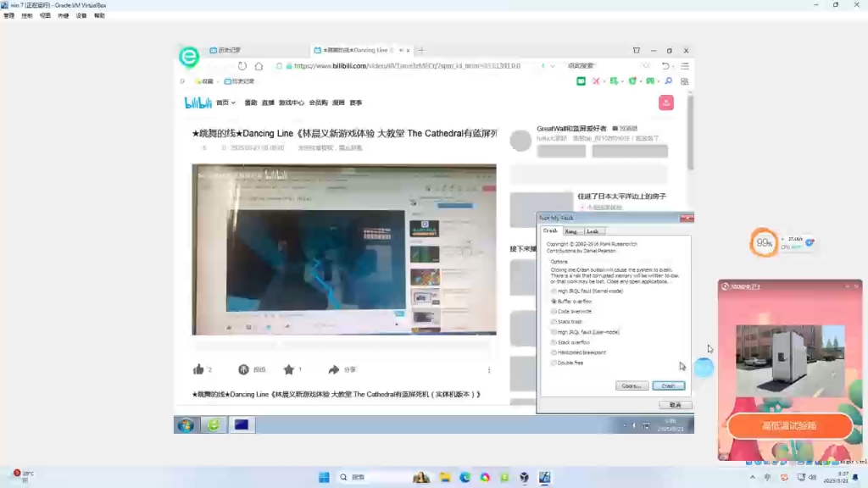
Task: Click the pink upload button on bilibili
Action: click(666, 103)
